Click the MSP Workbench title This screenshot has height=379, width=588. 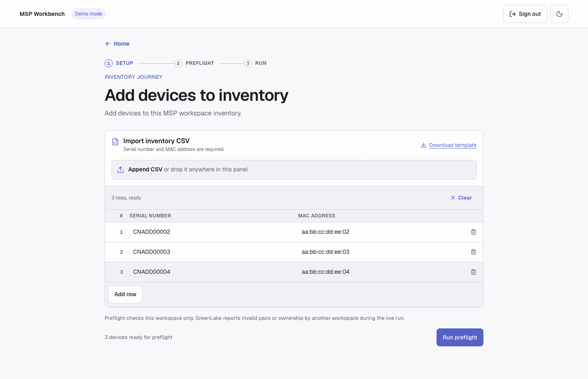coord(42,14)
